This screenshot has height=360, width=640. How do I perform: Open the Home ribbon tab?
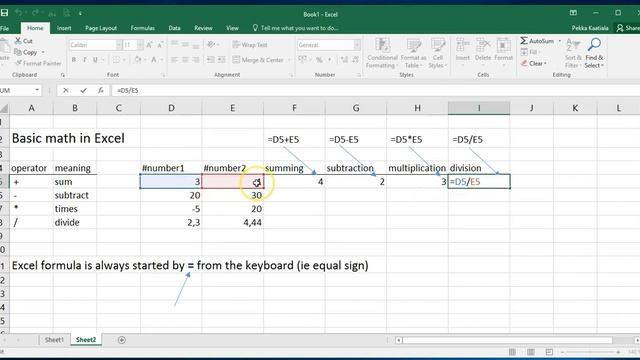pyautogui.click(x=35, y=28)
